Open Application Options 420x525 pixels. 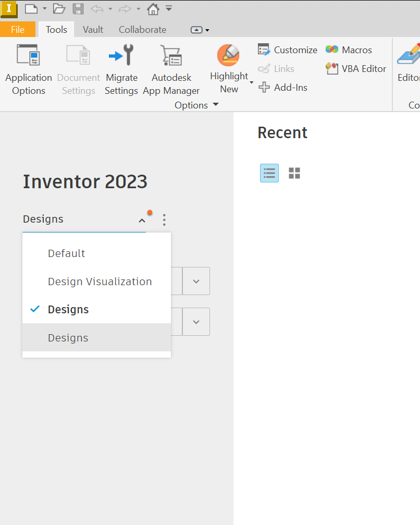tap(29, 70)
